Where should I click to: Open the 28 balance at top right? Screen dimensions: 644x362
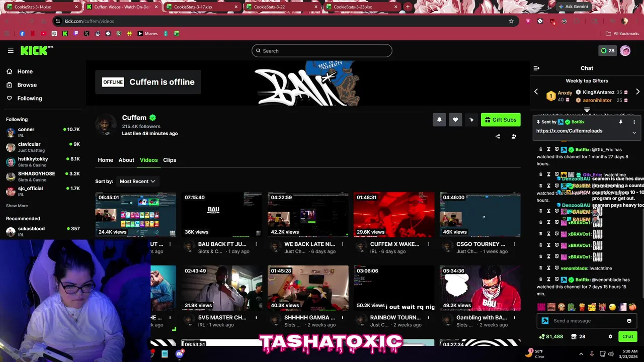[x=607, y=51]
